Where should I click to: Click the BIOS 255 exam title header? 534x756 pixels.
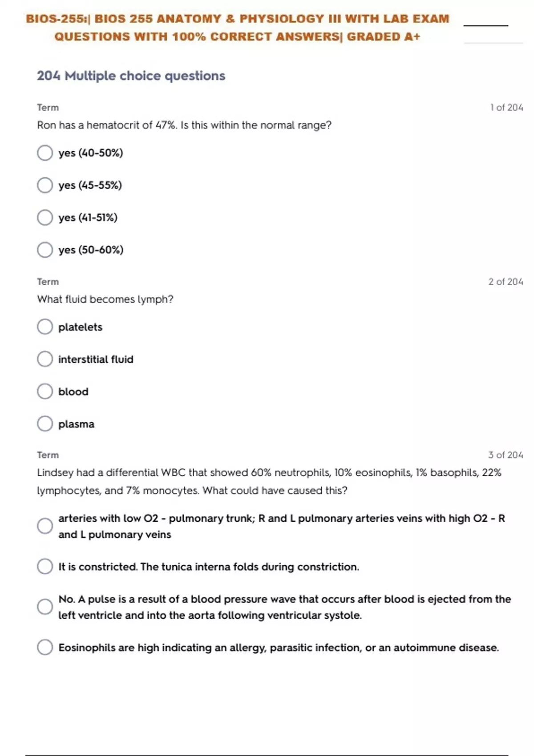pyautogui.click(x=237, y=28)
